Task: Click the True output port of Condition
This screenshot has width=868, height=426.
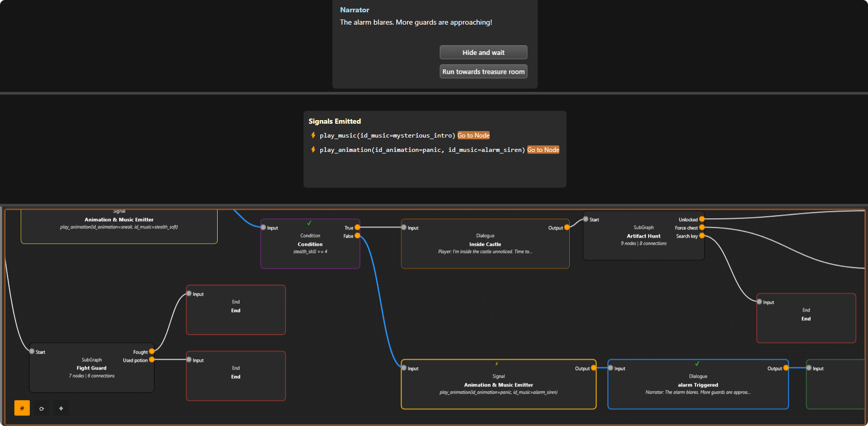Action: (x=357, y=227)
